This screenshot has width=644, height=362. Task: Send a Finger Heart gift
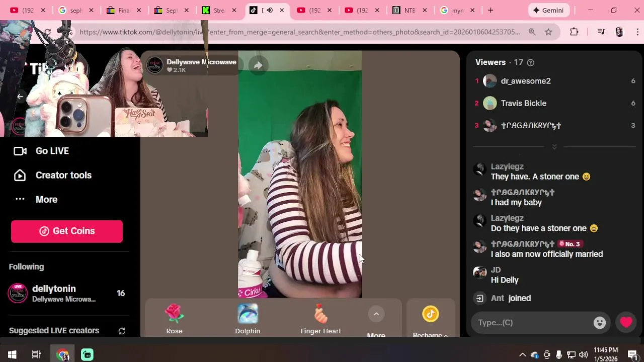[x=320, y=319]
